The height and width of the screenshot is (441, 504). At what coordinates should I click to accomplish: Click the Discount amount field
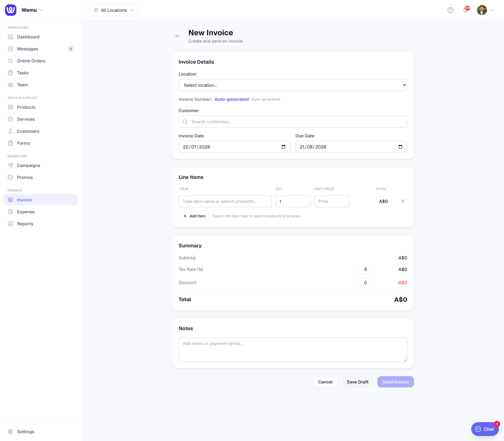[364, 282]
